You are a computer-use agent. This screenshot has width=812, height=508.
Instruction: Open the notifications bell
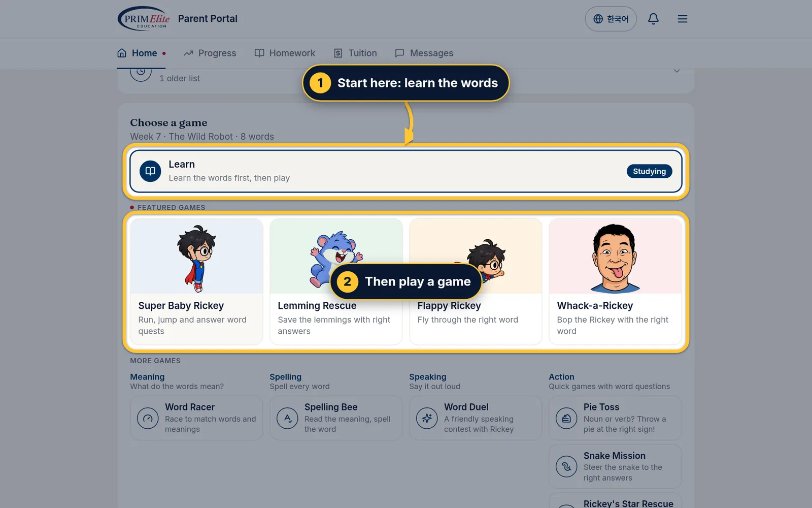click(x=653, y=19)
